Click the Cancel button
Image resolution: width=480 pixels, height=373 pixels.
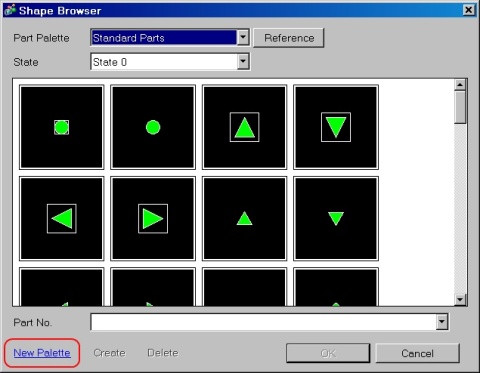click(x=417, y=353)
